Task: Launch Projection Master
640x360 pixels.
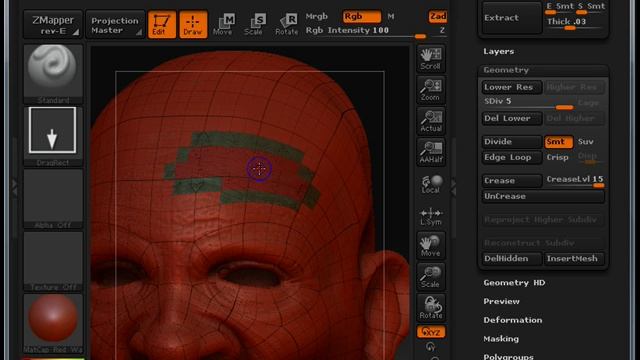Action: [115, 24]
